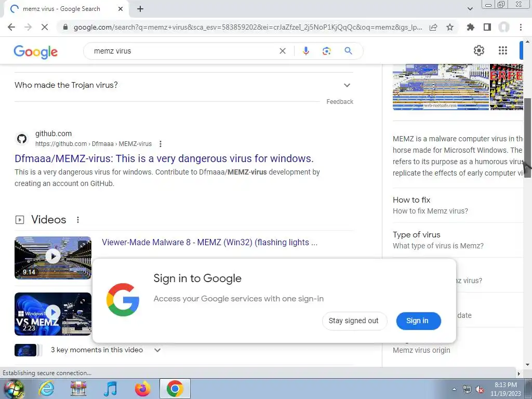This screenshot has width=532, height=399.
Task: Click the blue Sign in button
Action: pyautogui.click(x=418, y=321)
